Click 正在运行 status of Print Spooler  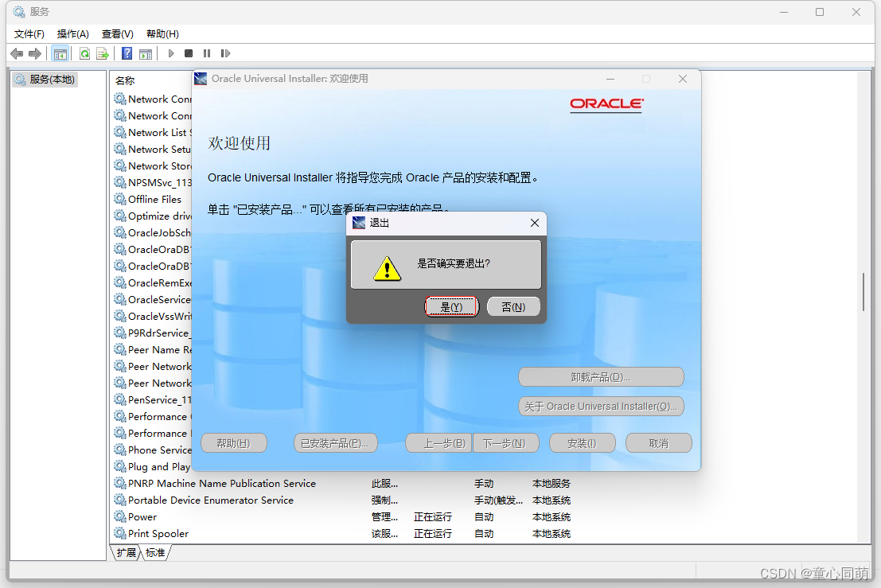point(433,534)
